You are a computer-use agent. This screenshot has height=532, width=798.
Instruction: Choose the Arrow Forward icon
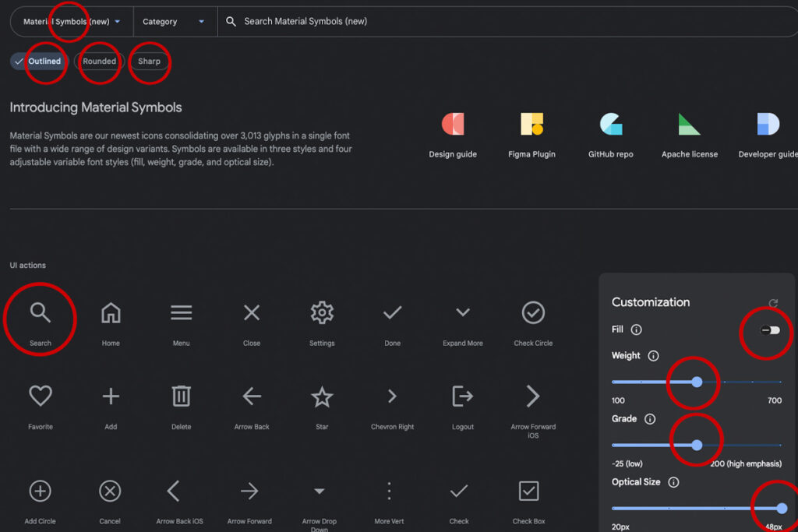249,491
